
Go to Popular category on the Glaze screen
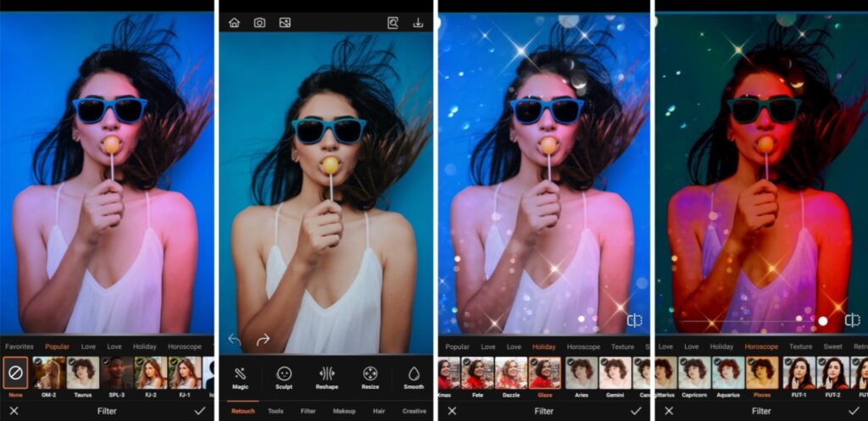[458, 346]
